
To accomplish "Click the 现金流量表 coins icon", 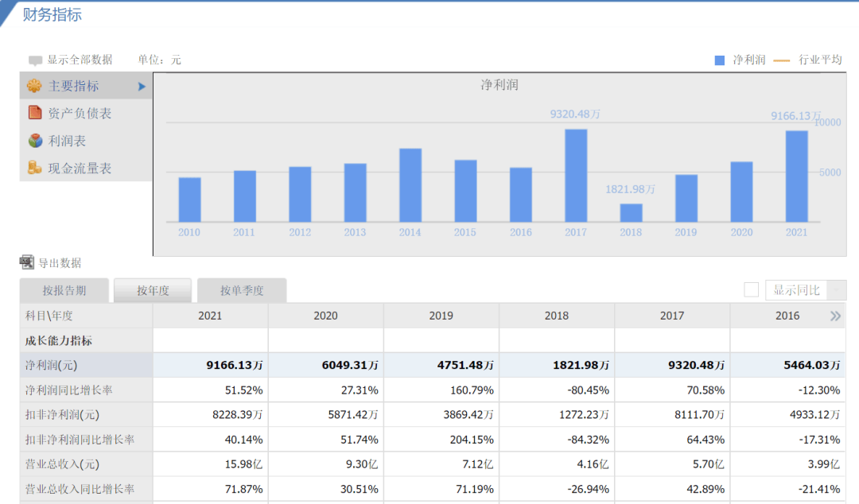I will (x=34, y=168).
